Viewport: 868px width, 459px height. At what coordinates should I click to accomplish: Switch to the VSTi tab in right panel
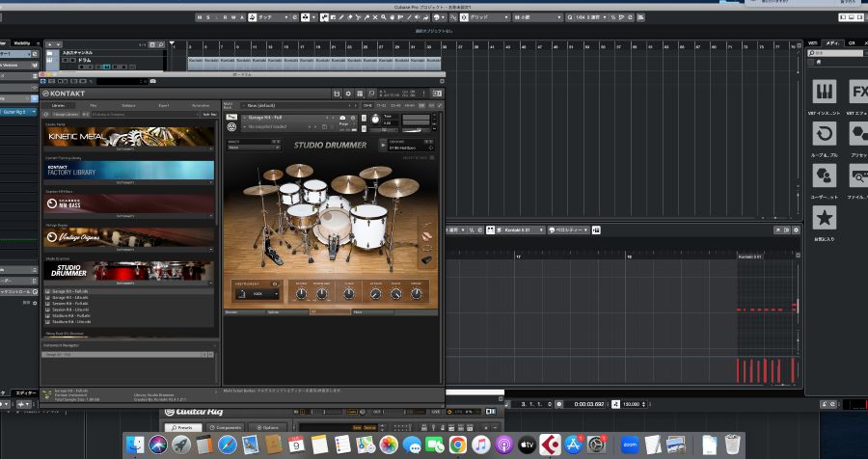[812, 42]
